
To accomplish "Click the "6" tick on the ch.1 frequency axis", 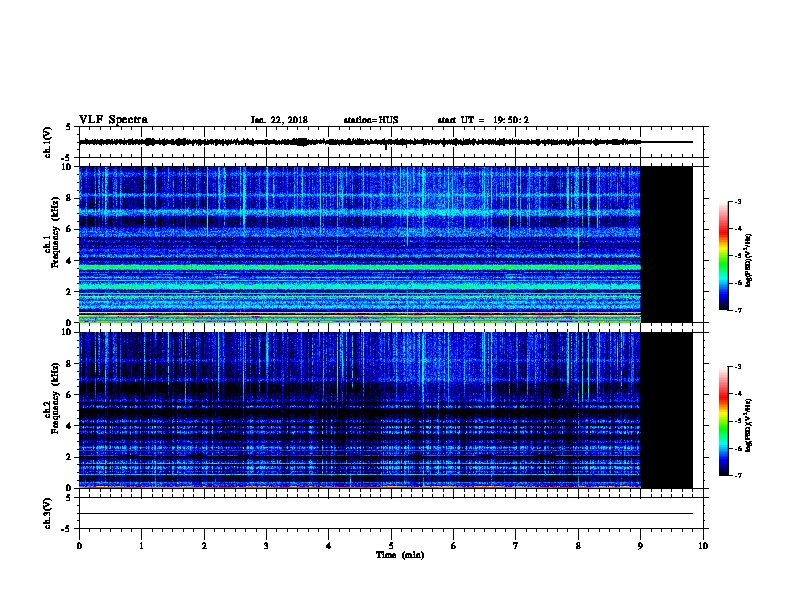I will point(69,229).
